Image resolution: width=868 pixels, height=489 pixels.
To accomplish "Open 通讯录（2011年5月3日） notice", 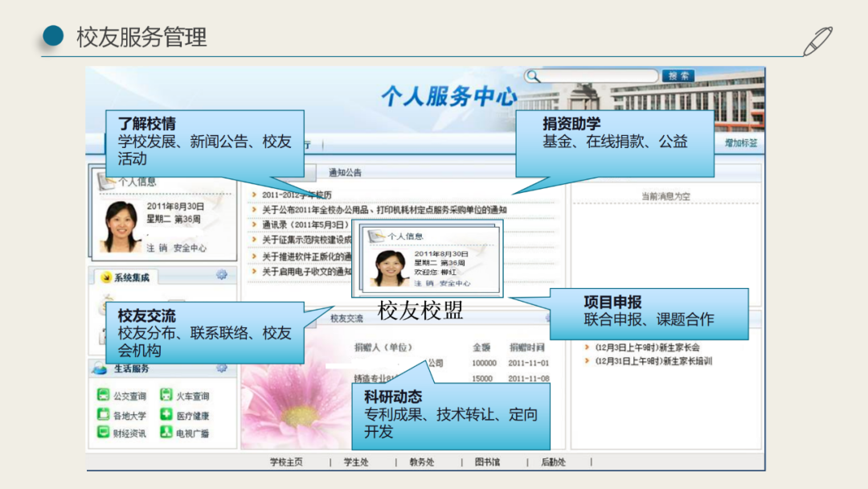I will pos(305,225).
